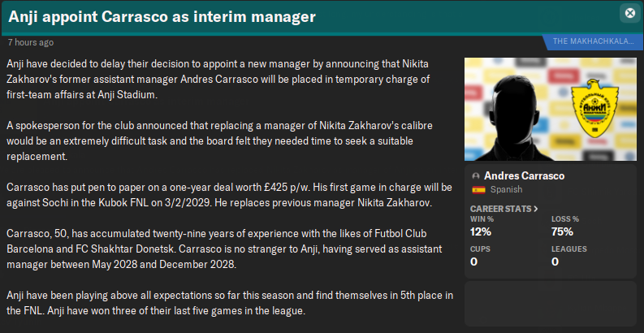The width and height of the screenshot is (644, 333).
Task: Click the news headline title
Action: (162, 15)
